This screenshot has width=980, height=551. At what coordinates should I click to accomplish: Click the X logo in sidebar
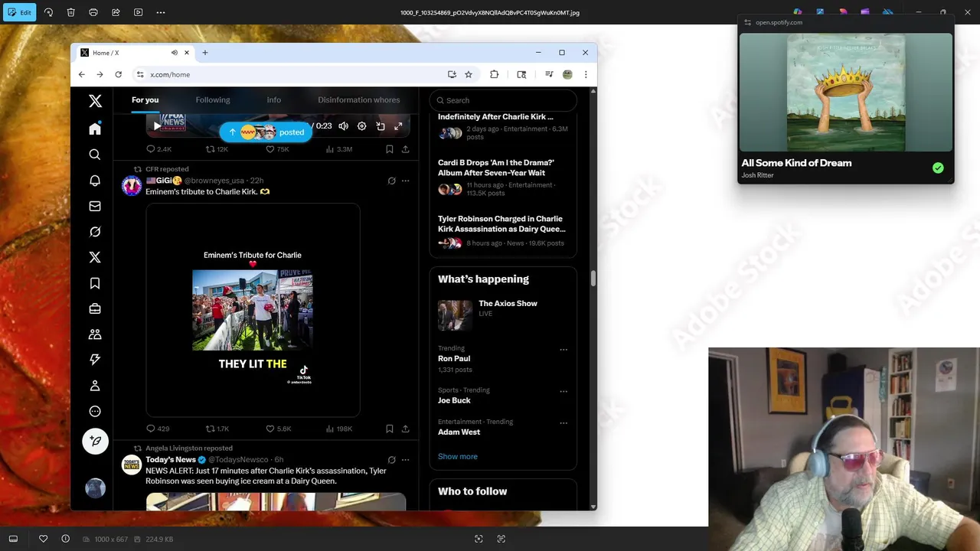[95, 101]
